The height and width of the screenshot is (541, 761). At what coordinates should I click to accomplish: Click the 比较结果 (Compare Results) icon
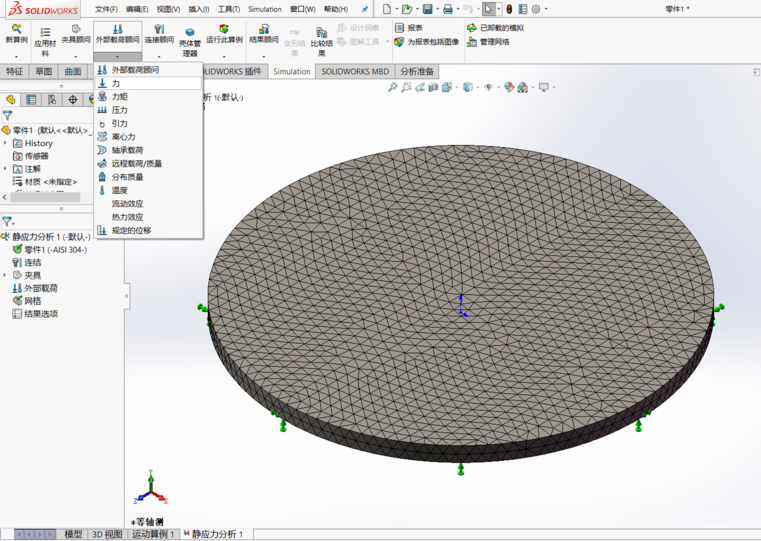[x=321, y=41]
